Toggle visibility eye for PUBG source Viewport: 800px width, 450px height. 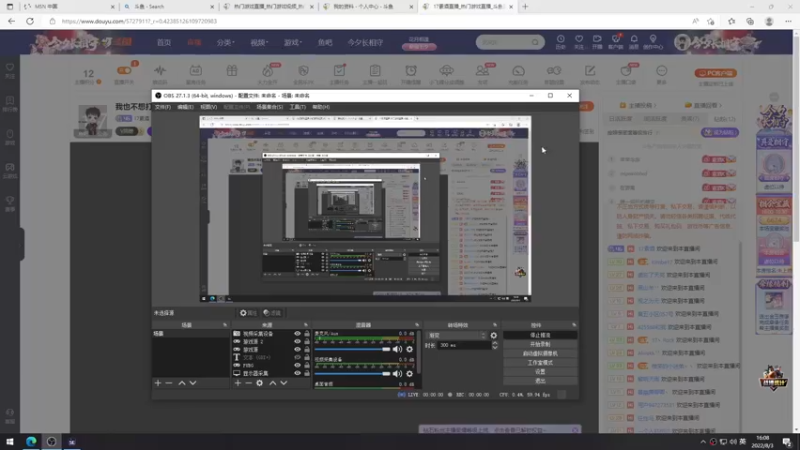(297, 365)
